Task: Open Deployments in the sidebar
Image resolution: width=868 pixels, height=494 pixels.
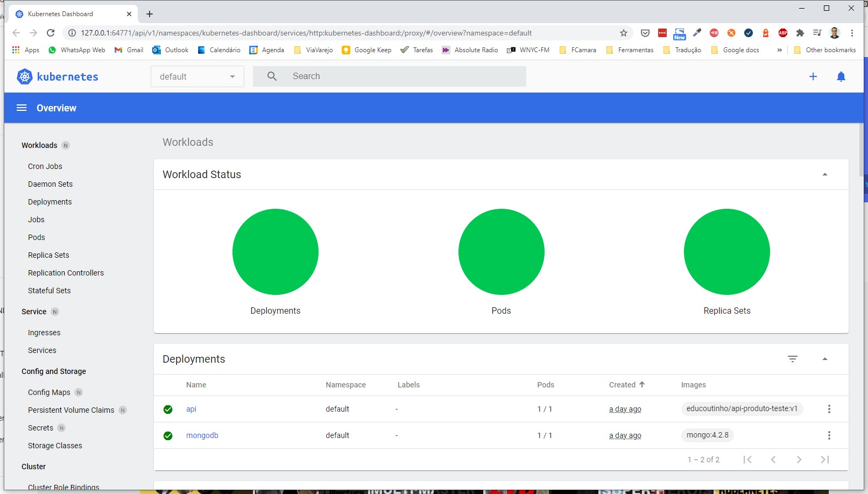Action: [x=50, y=202]
